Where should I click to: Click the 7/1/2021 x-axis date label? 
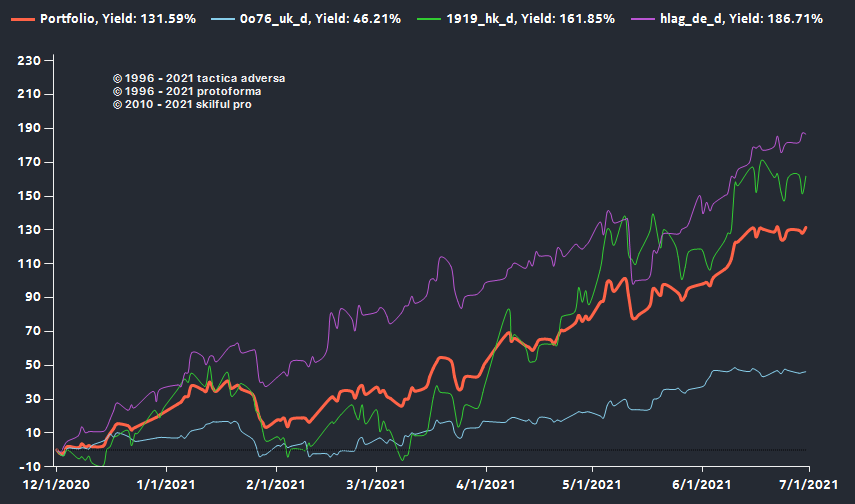(x=808, y=485)
